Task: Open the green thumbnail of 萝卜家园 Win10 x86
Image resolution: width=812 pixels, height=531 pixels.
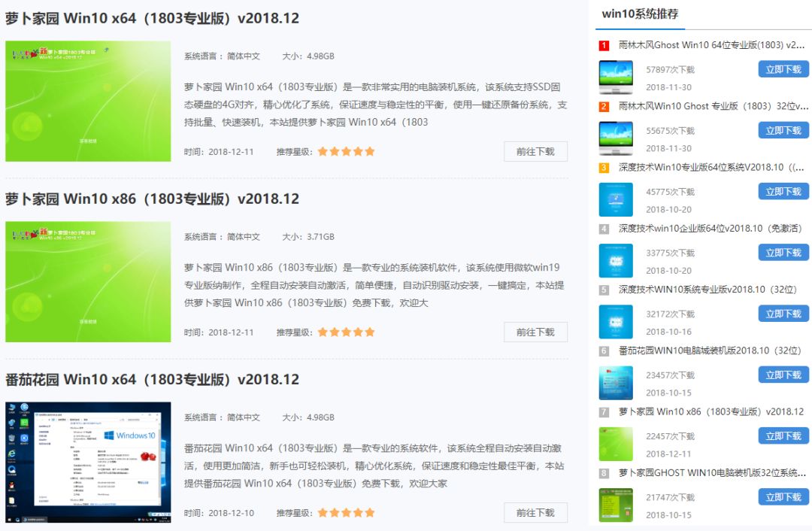Action: coord(88,282)
